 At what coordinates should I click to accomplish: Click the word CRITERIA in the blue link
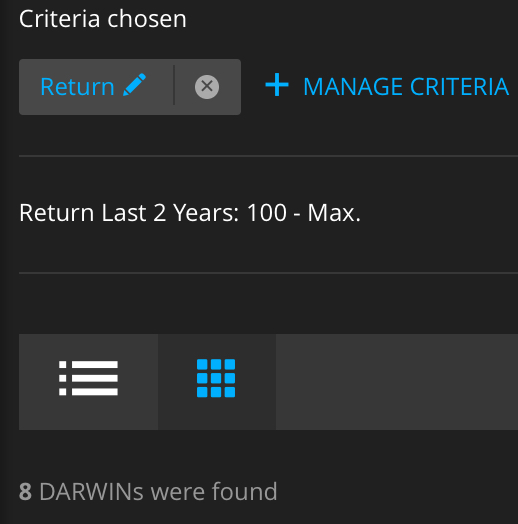(459, 87)
